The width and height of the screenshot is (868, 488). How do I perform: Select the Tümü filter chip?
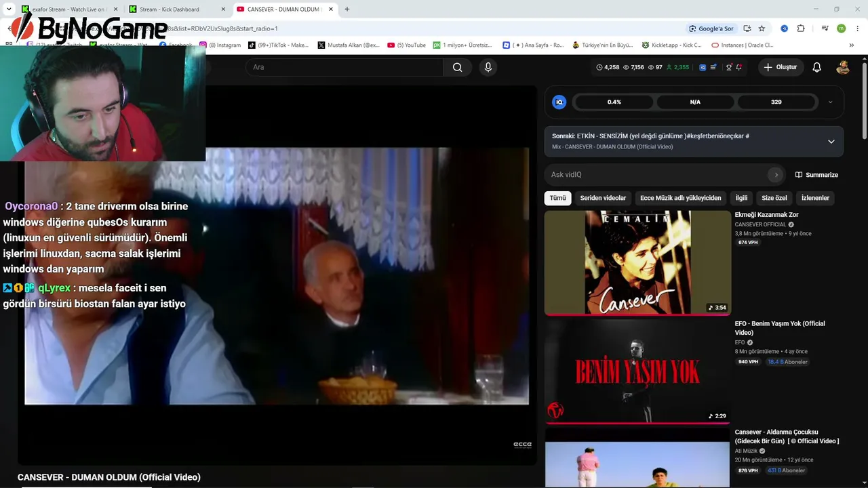557,198
